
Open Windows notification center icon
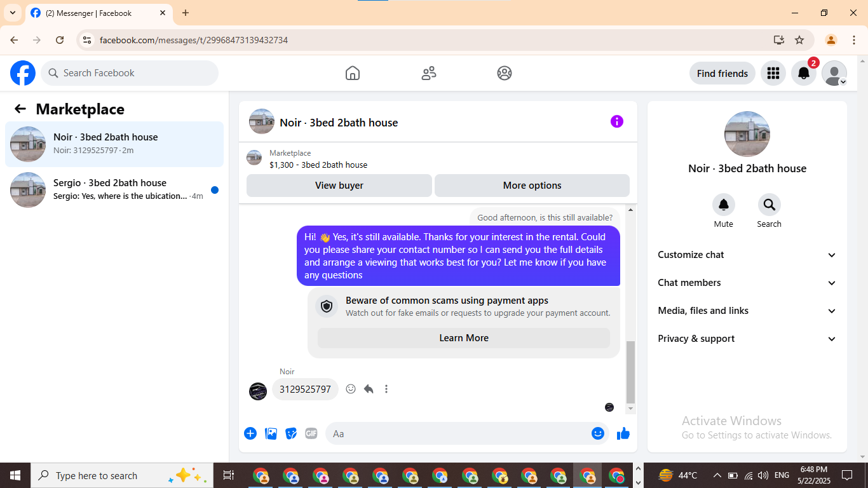(x=847, y=475)
